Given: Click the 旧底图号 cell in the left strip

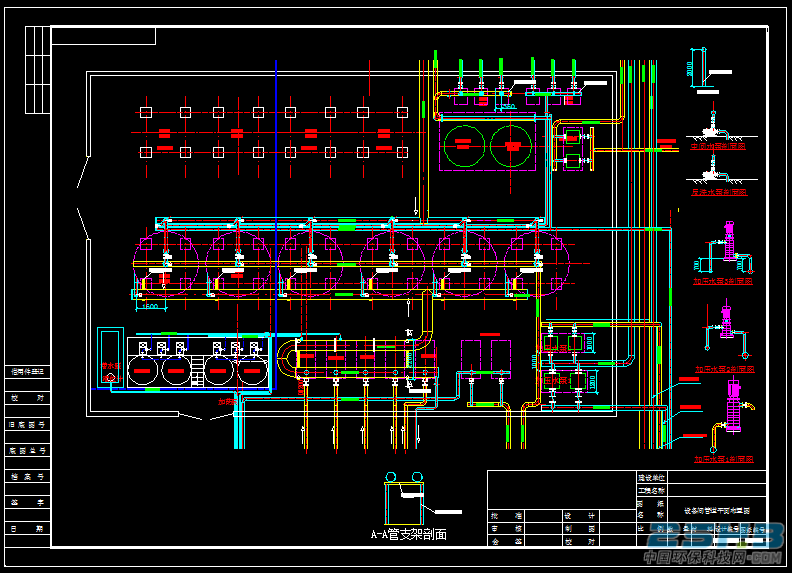Looking at the screenshot, I should tap(27, 425).
